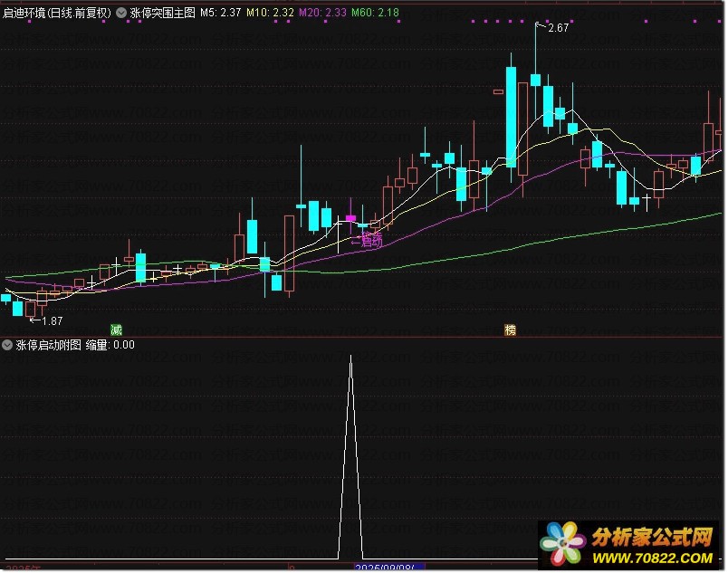Click the green 减 marker icon
This screenshot has width=728, height=573.
pyautogui.click(x=116, y=330)
